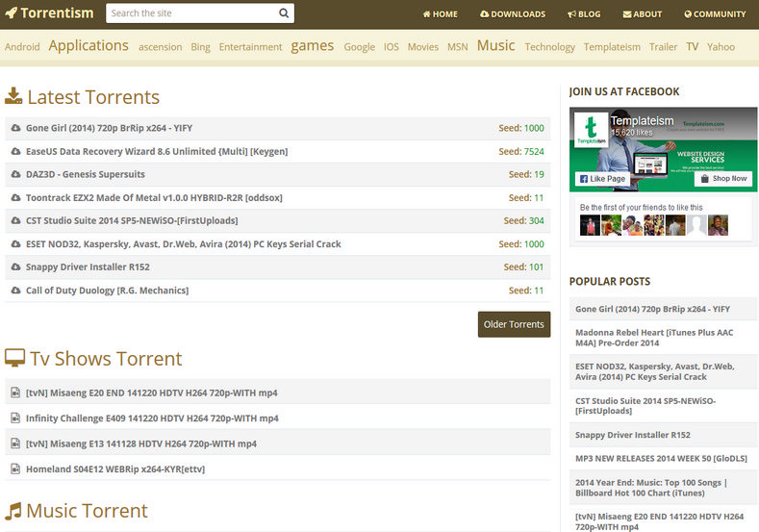The width and height of the screenshot is (759, 532).
Task: Click the Torrentism site title
Action: pyautogui.click(x=57, y=13)
